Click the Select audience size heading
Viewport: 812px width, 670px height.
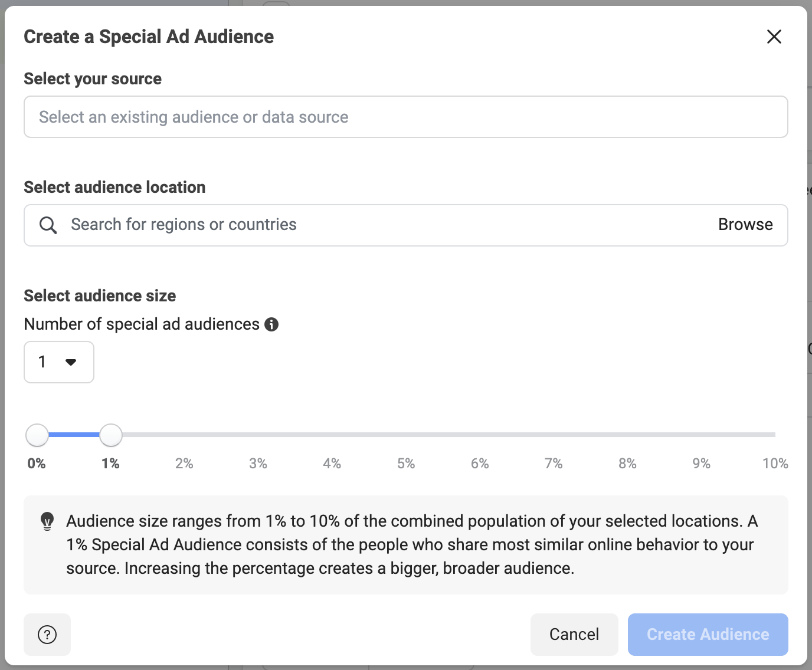tap(100, 295)
